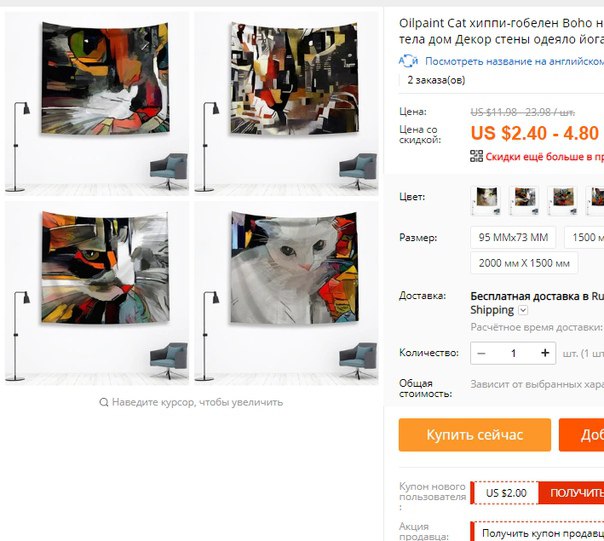Click the white cat tapestry image
Screen dimensions: 604x541
(294, 267)
